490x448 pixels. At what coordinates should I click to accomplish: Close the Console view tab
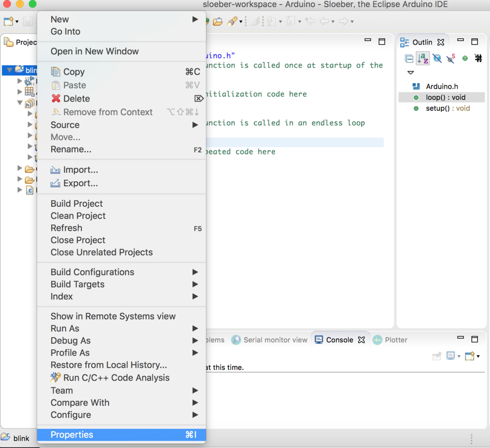[362, 340]
